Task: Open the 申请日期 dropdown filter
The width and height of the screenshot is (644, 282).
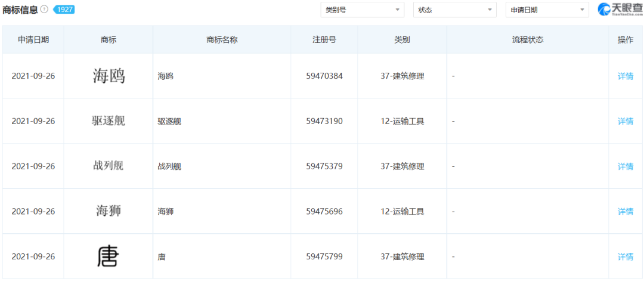Action: click(x=547, y=10)
